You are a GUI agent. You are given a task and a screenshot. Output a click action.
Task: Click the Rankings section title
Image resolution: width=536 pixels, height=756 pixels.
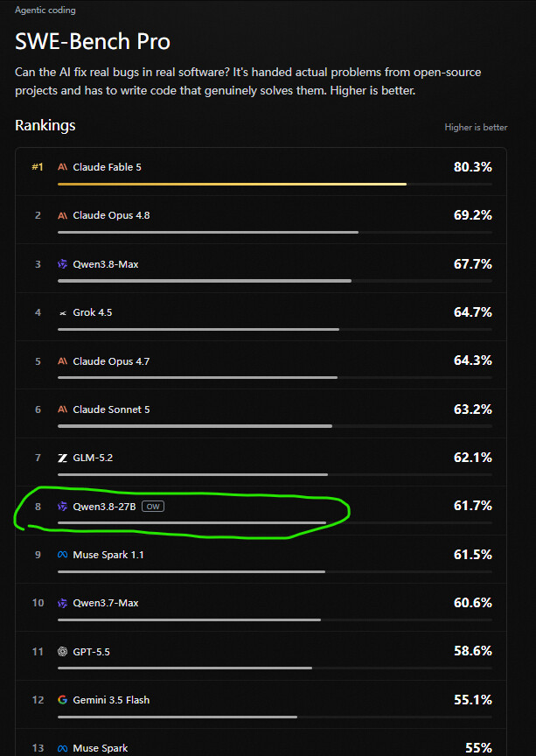(x=45, y=125)
